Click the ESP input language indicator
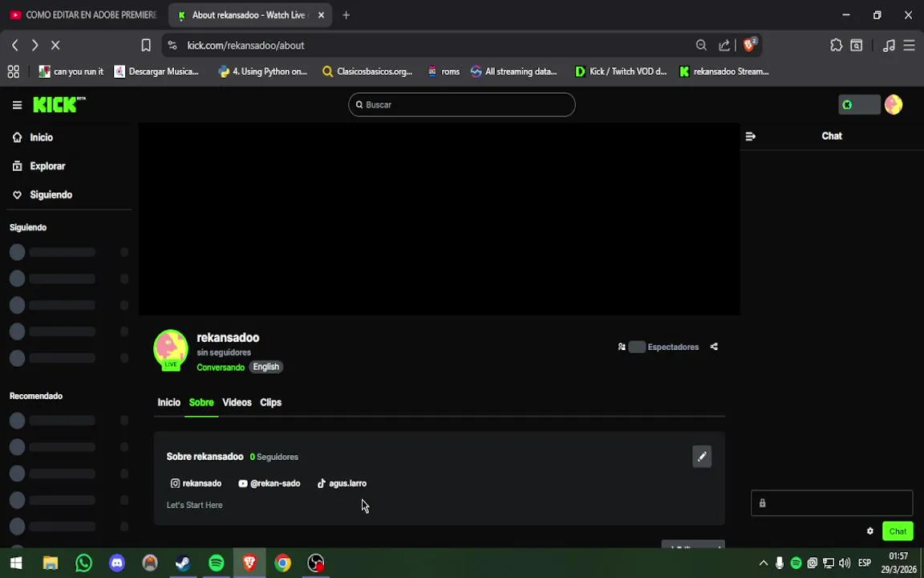The width and height of the screenshot is (924, 578). coord(865,564)
